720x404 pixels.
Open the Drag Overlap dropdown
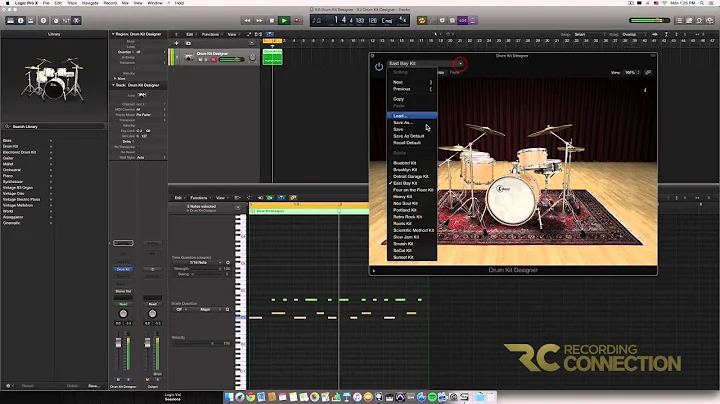[x=633, y=34]
